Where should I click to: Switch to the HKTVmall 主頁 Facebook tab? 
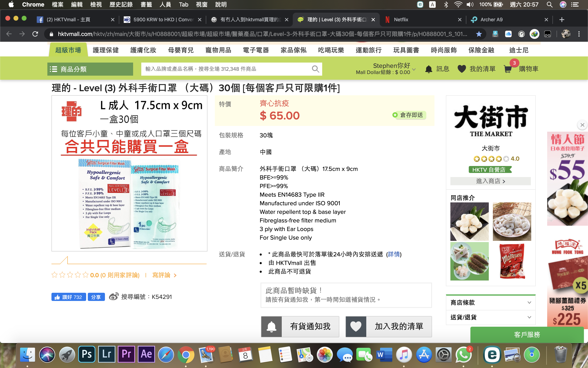(76, 20)
